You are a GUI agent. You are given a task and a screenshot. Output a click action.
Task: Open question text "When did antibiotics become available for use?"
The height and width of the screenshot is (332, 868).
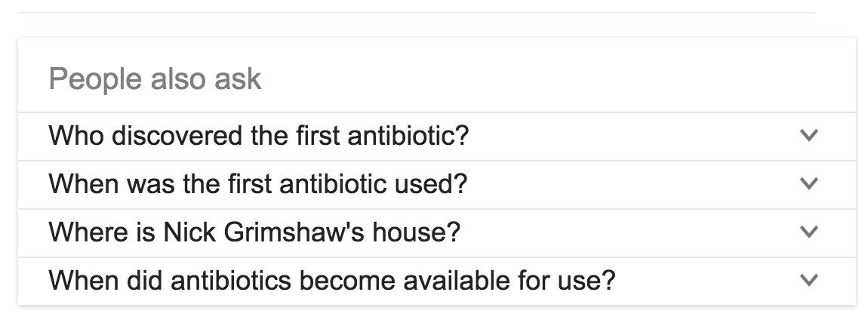(331, 281)
